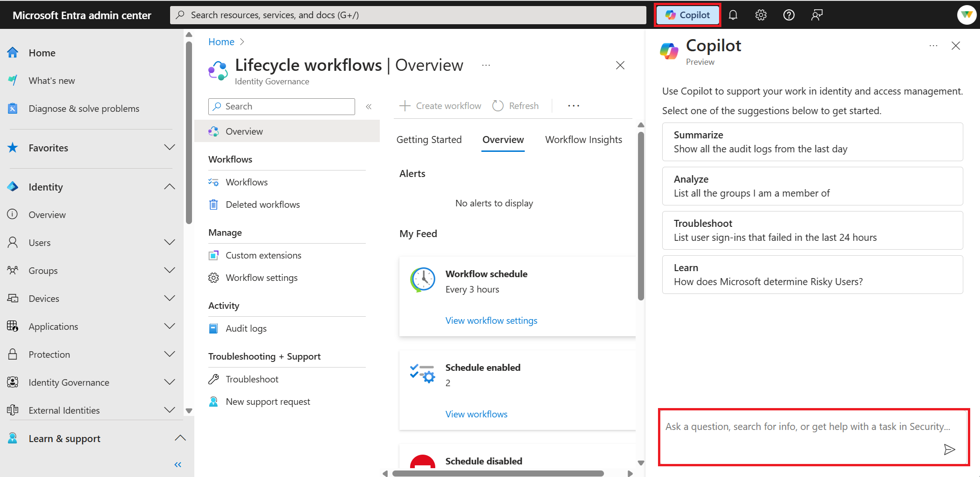The image size is (980, 477).
Task: Open notifications bell icon
Action: [x=733, y=15]
